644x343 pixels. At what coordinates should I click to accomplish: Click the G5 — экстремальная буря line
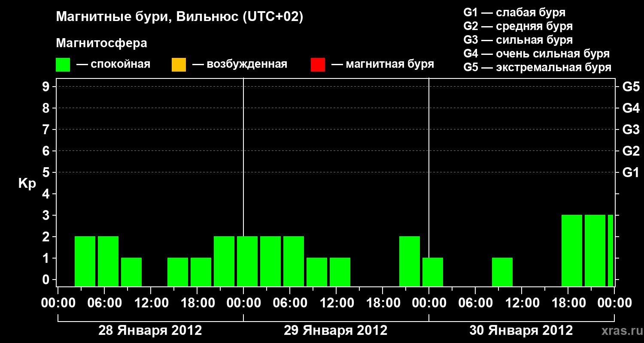click(x=538, y=67)
